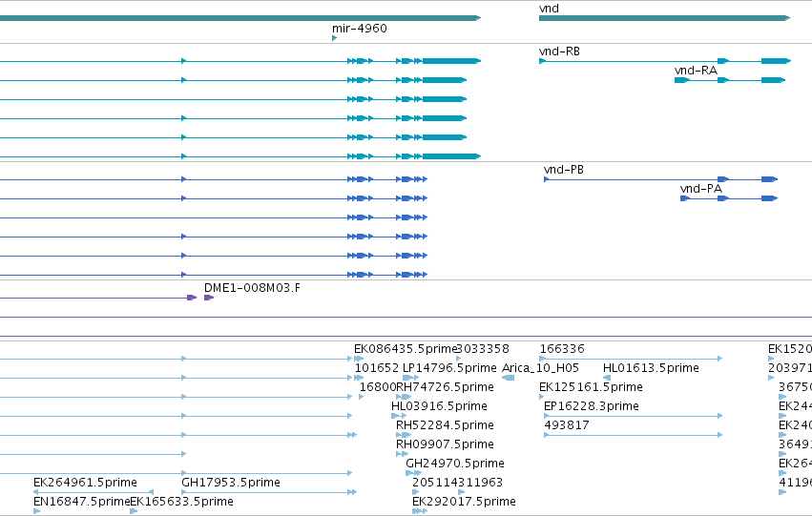Viewport: 812px width, 516px height.
Task: Open the 166336 alignment feature
Action: coord(631,358)
